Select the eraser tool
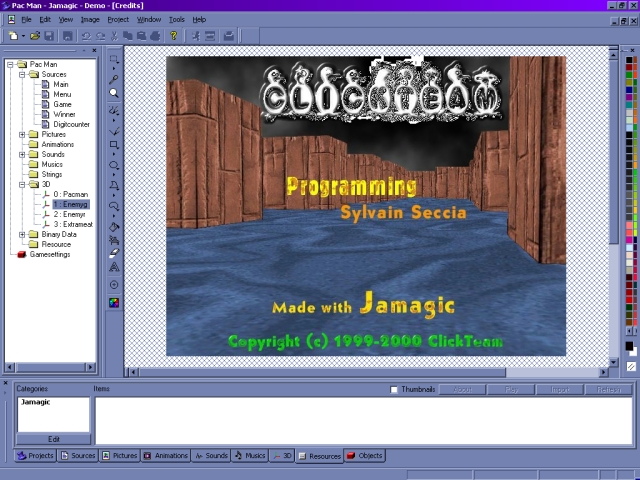 (x=115, y=253)
